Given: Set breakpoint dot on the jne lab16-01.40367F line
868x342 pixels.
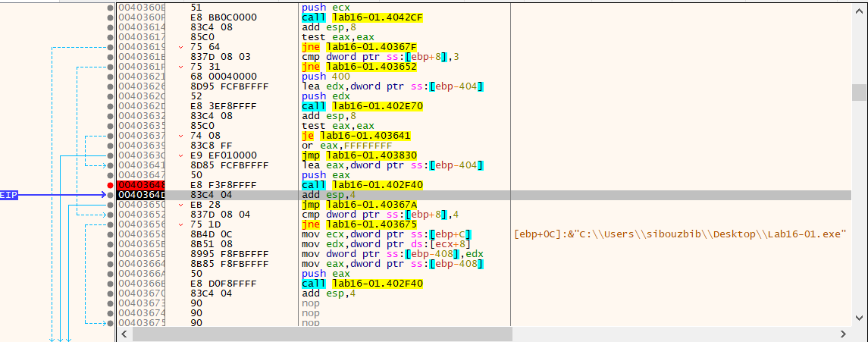Looking at the screenshot, I should point(111,47).
